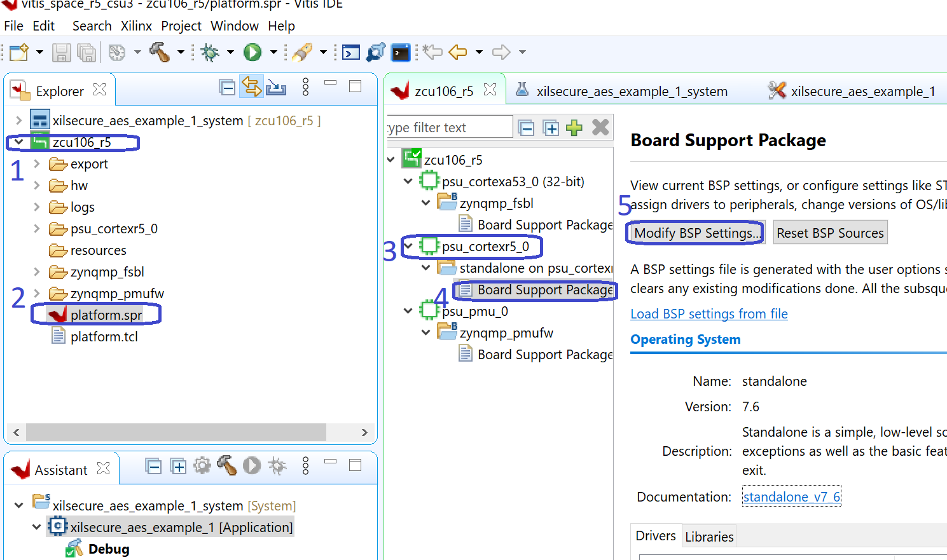Maximize the Assistant panel
This screenshot has height=560, width=947.
coord(356,465)
